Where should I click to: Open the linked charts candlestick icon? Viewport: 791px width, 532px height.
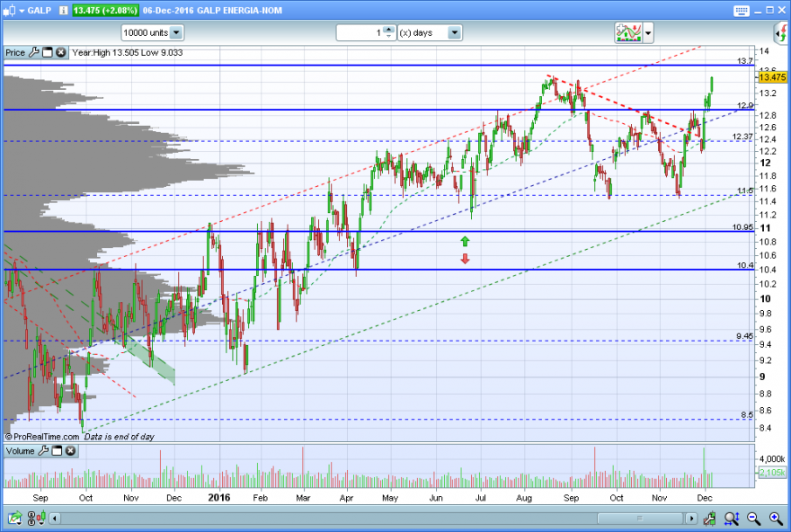[38, 518]
